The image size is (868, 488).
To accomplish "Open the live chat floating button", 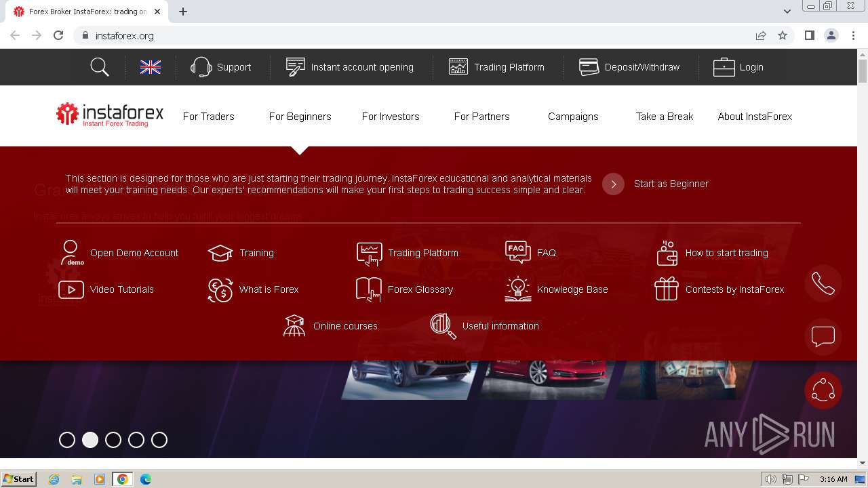I will click(x=823, y=337).
